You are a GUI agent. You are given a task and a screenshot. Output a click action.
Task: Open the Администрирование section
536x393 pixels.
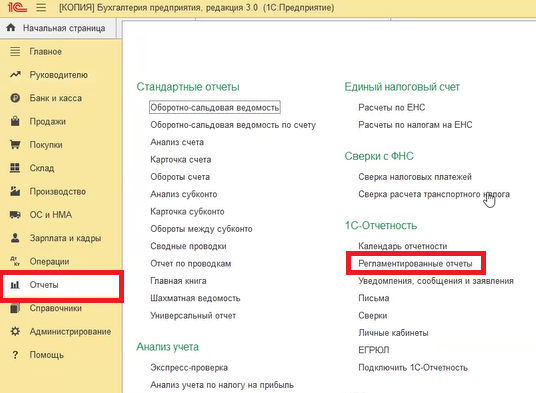pos(70,331)
